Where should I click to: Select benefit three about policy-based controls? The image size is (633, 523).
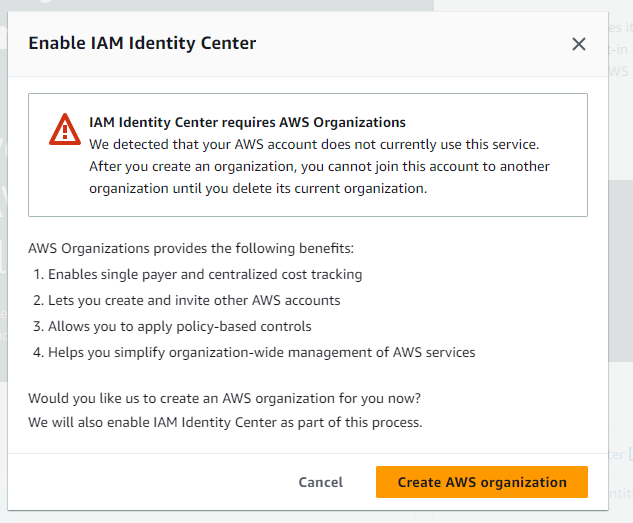click(172, 326)
